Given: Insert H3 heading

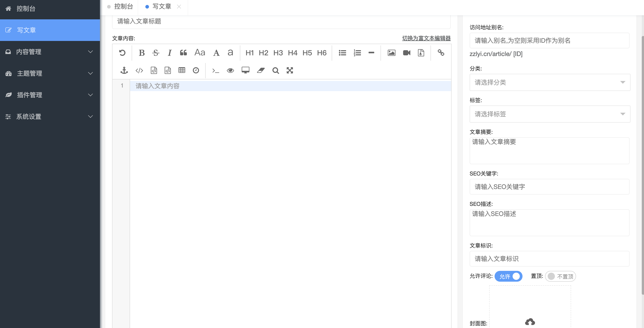Looking at the screenshot, I should [x=278, y=53].
